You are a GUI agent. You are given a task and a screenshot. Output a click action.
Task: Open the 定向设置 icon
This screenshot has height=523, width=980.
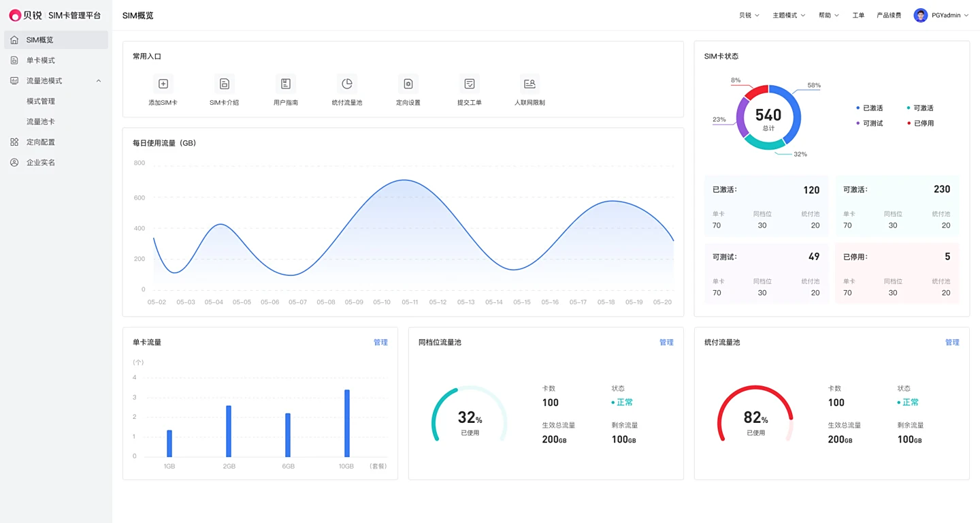[x=408, y=84]
